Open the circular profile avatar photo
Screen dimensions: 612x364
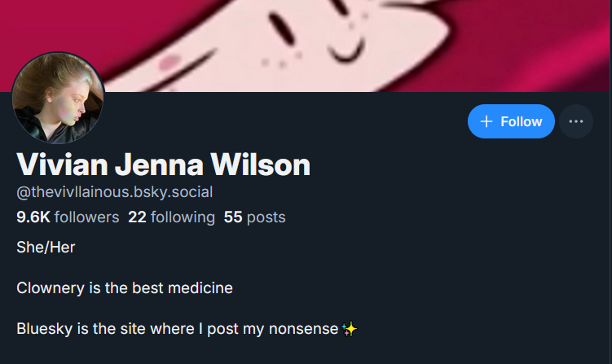coord(58,98)
